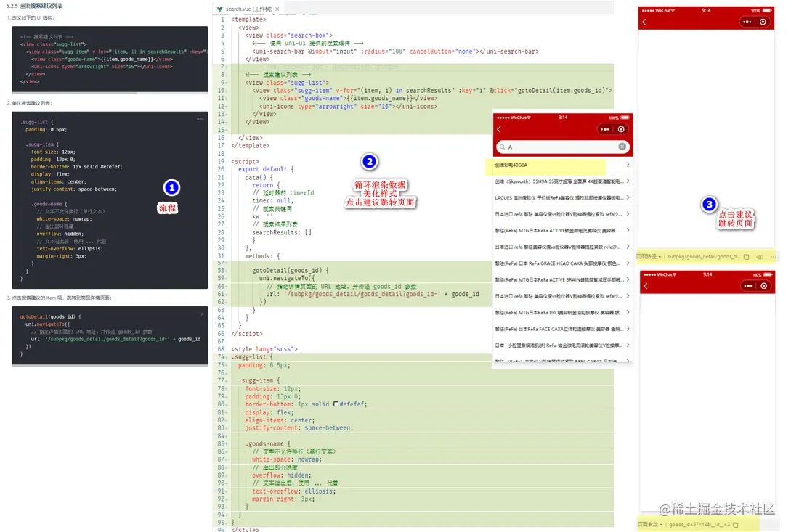
Task: Click left doc code line uni.navigateTo({
Action: point(47,324)
